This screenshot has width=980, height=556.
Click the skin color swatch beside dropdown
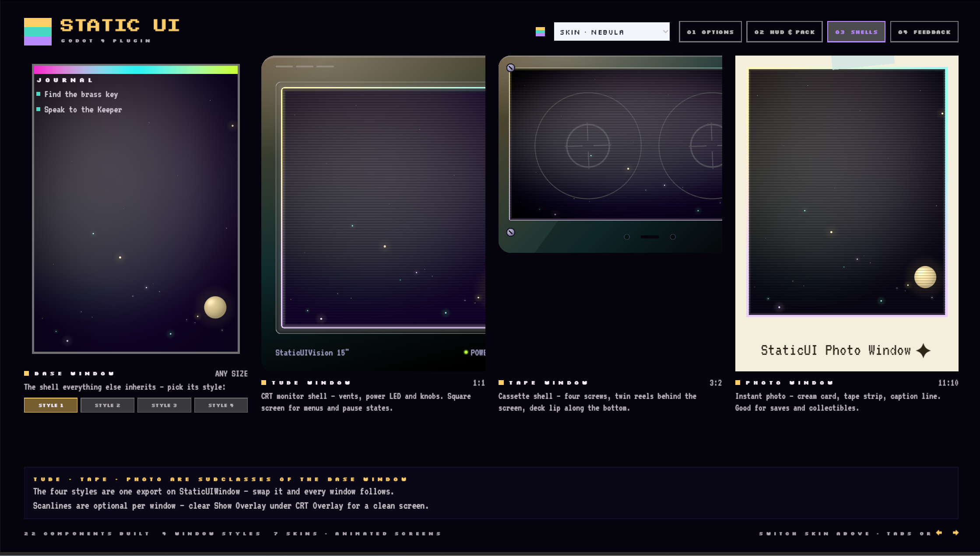540,31
